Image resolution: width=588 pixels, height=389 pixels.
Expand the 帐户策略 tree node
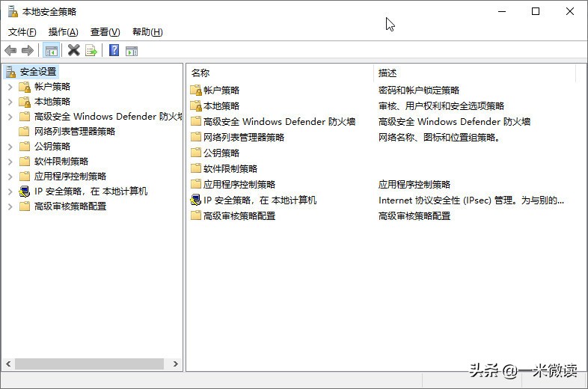click(10, 87)
